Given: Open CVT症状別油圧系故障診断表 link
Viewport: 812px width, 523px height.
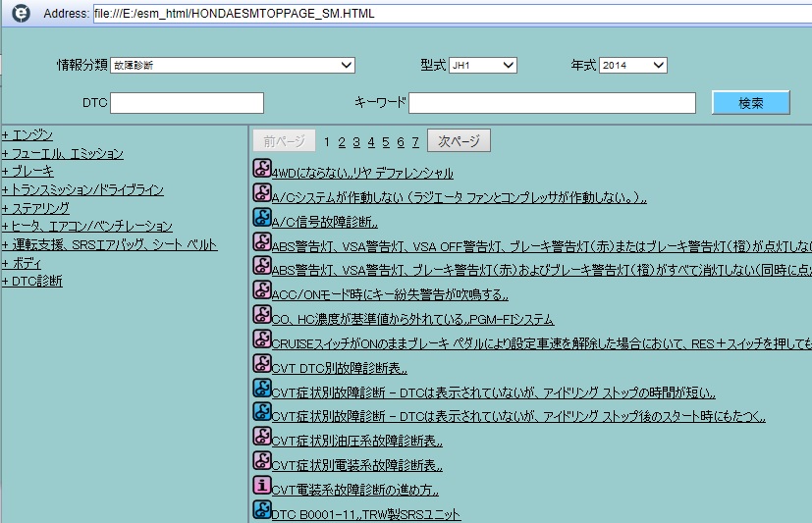Looking at the screenshot, I should 357,441.
